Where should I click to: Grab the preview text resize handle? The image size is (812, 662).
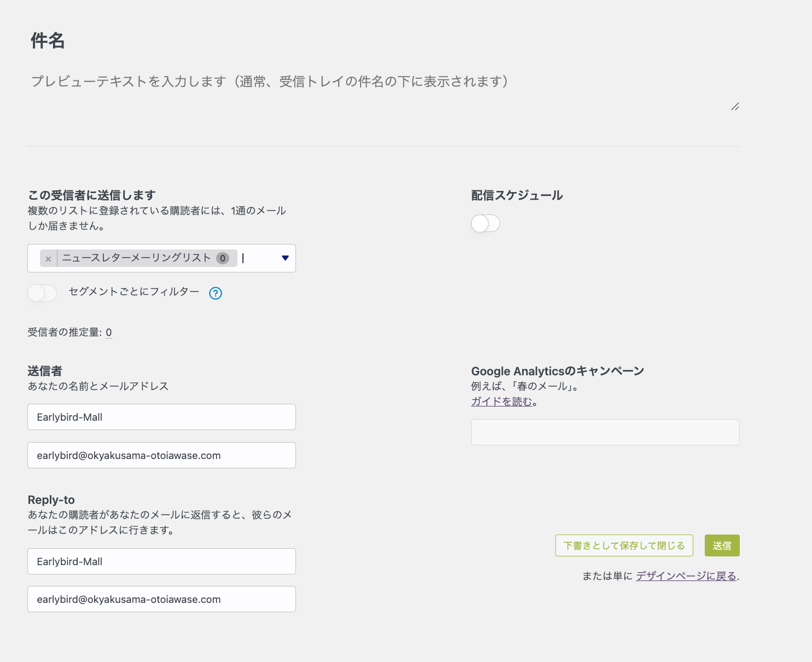coord(735,107)
